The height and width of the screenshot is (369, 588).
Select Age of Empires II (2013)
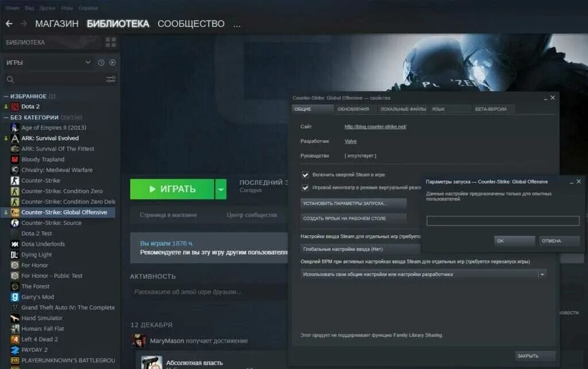pyautogui.click(x=53, y=128)
